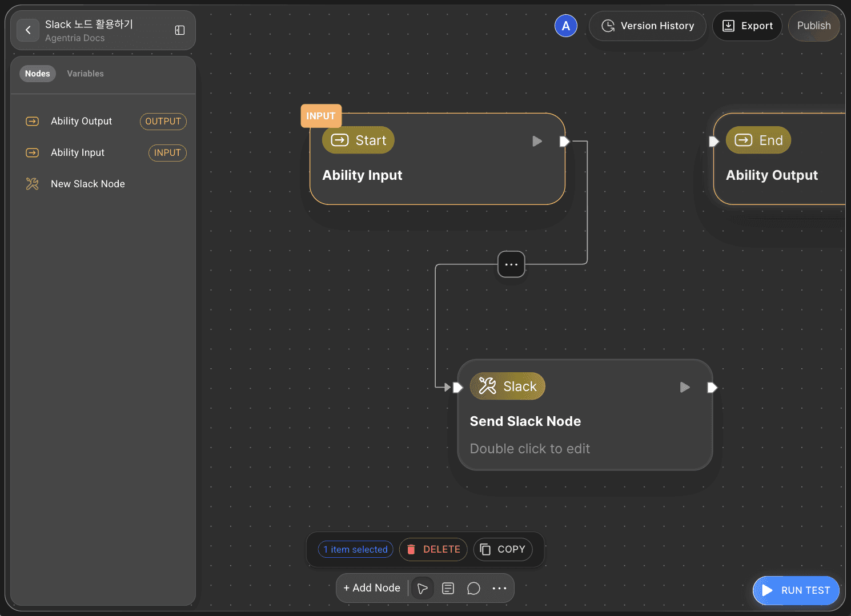This screenshot has height=616, width=851.
Task: Click the Slack 노드 활용하기 title
Action: (x=89, y=24)
